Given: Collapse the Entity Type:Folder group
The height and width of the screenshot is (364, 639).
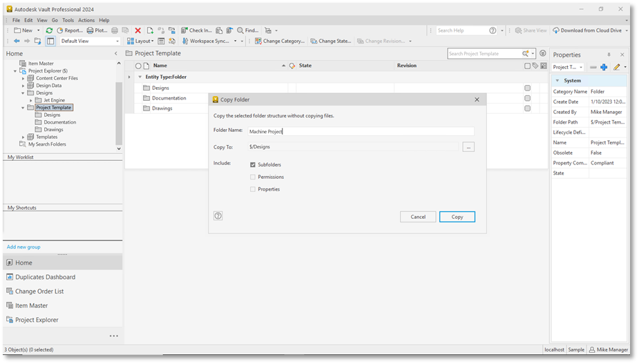Looking at the screenshot, I should [x=140, y=77].
